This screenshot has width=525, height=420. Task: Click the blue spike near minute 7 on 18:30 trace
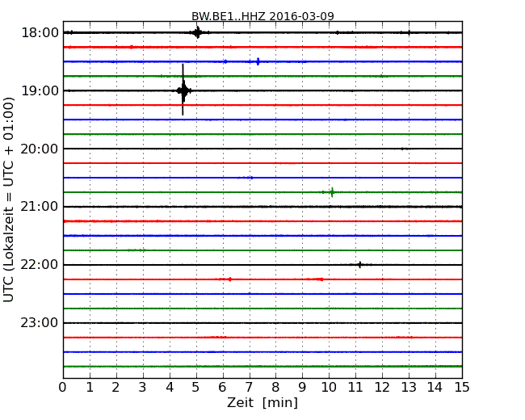point(258,61)
